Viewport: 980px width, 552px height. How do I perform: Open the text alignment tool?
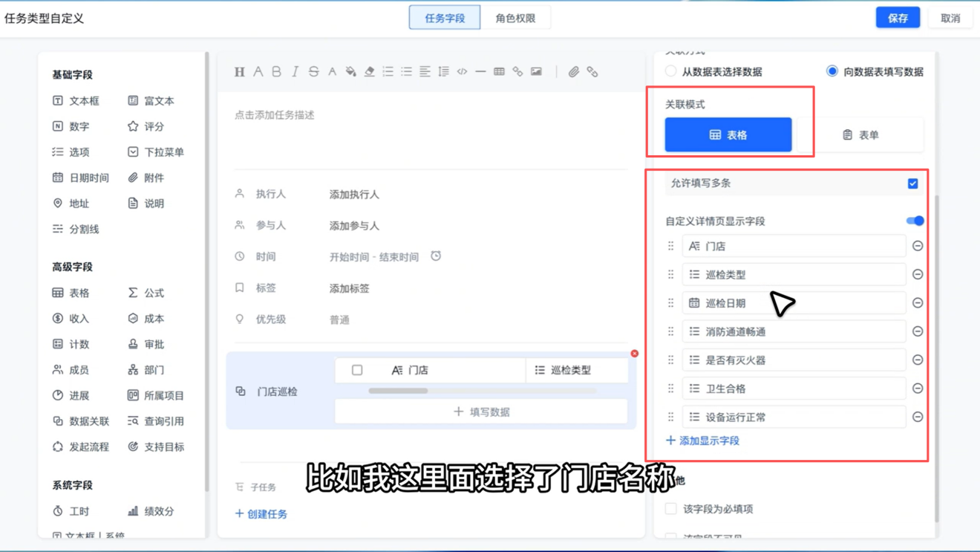(x=425, y=72)
